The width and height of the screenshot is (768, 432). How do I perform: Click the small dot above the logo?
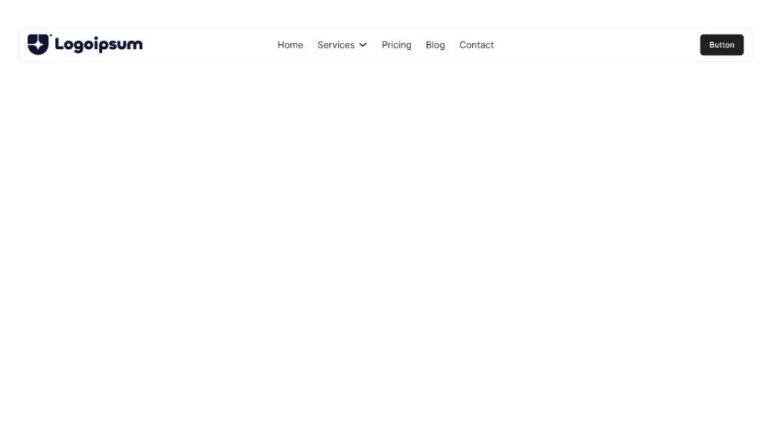tap(51, 35)
